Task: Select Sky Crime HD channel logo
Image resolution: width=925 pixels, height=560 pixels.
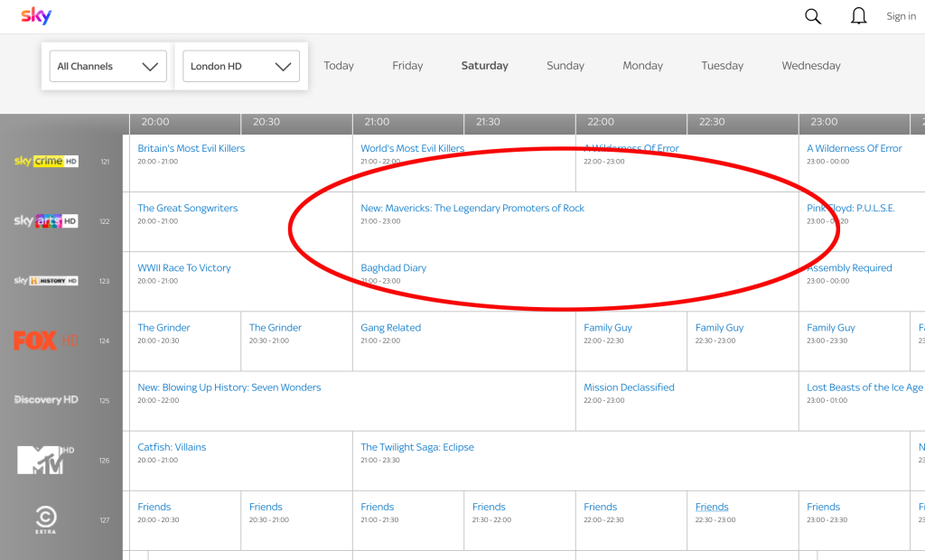Action: (46, 162)
